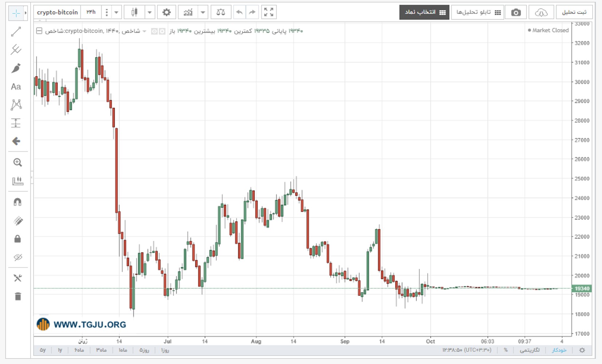Select the ۶ماه six-month range
The height and width of the screenshot is (364, 602).
click(x=79, y=350)
